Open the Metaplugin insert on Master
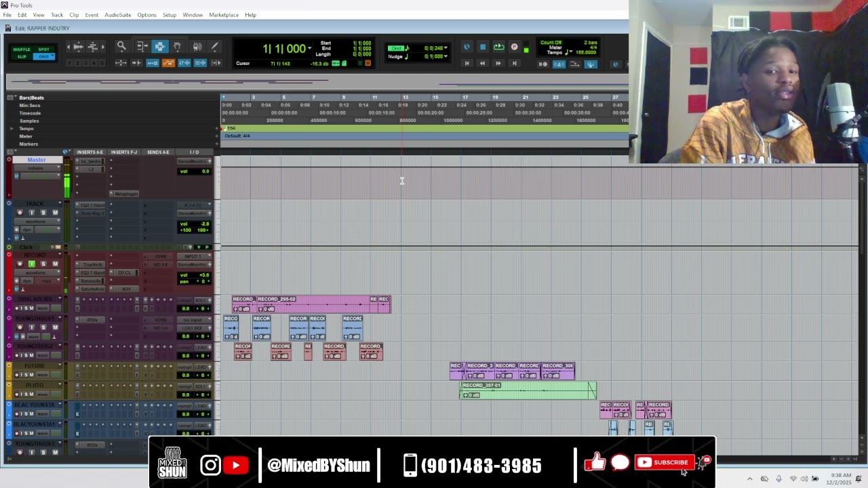 126,194
